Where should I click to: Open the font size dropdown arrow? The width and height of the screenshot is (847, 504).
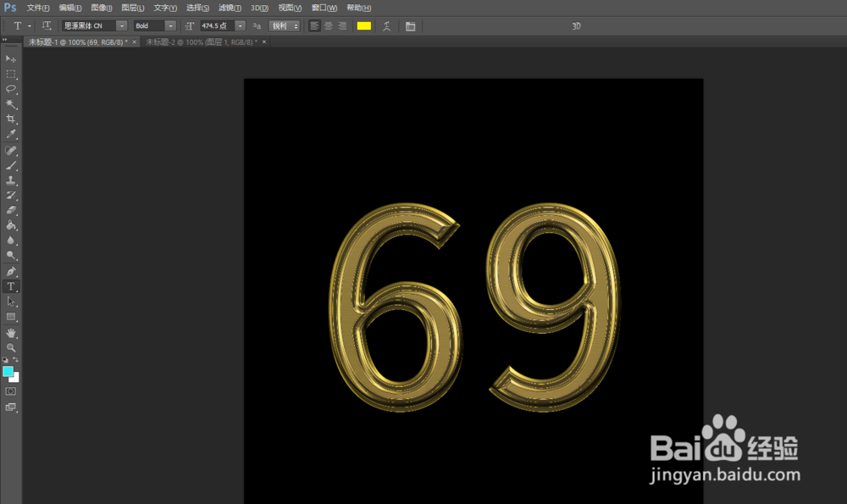[241, 26]
